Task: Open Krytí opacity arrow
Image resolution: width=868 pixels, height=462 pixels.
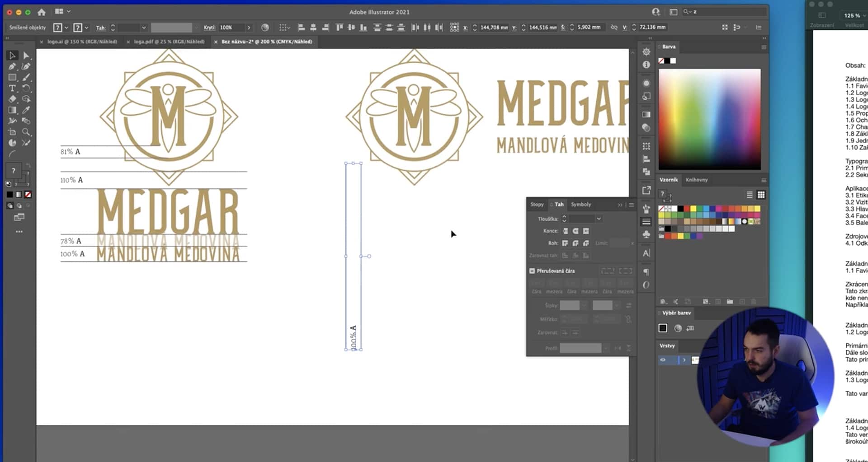Action: coord(249,28)
